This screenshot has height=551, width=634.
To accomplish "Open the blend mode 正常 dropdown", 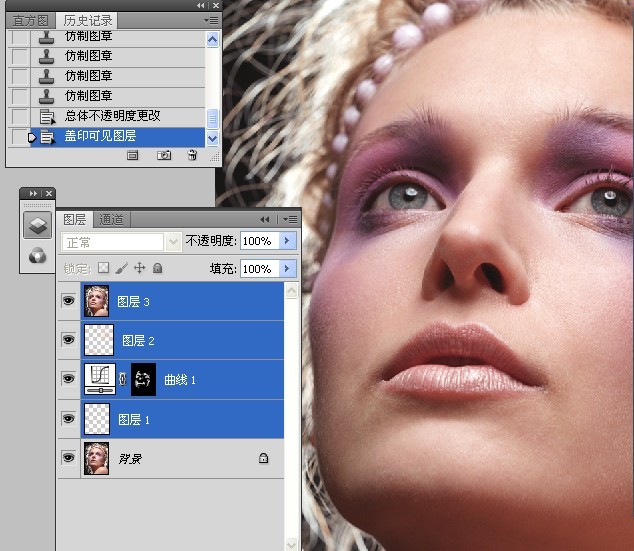I will pyautogui.click(x=173, y=242).
